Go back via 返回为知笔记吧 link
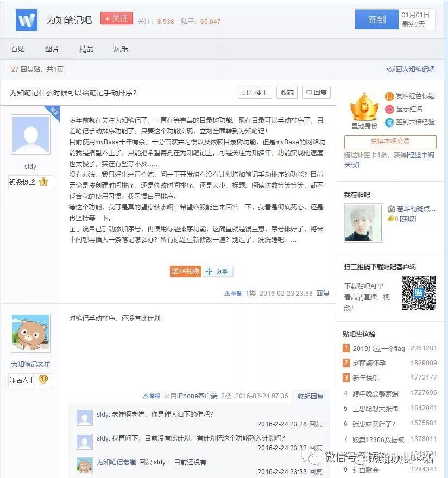This screenshot has width=448, height=478. coord(410,69)
